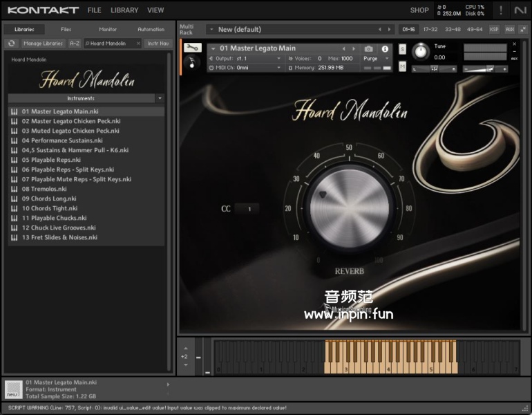
Task: Open the wrench instrument edit mode
Action: (x=193, y=48)
